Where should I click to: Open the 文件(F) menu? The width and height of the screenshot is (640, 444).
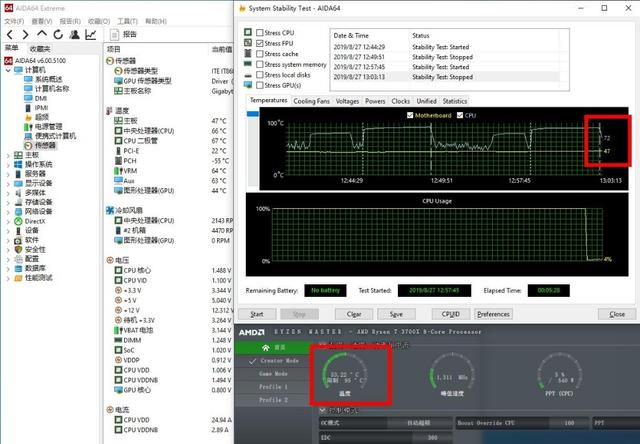coord(14,21)
